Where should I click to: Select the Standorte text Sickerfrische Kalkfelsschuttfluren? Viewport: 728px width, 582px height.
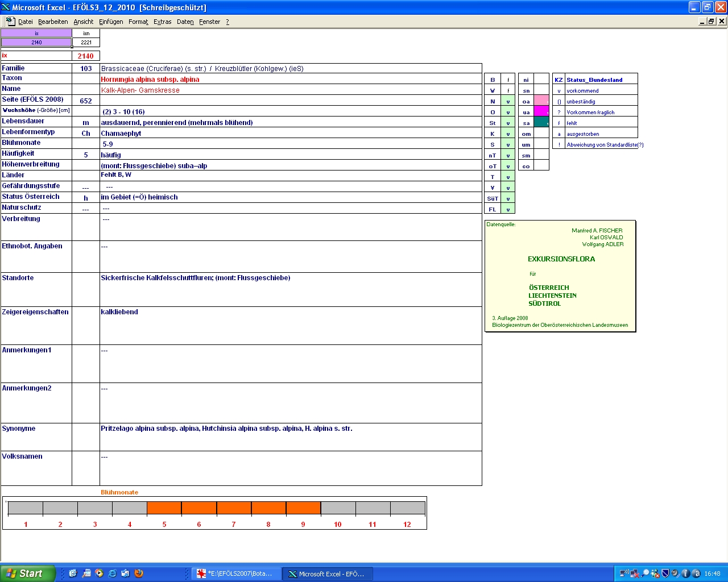point(196,277)
